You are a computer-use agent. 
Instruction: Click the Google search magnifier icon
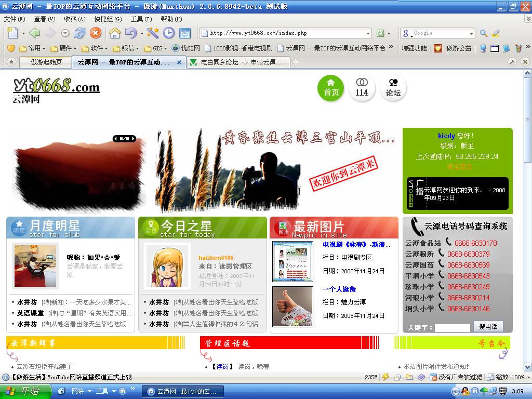484,33
